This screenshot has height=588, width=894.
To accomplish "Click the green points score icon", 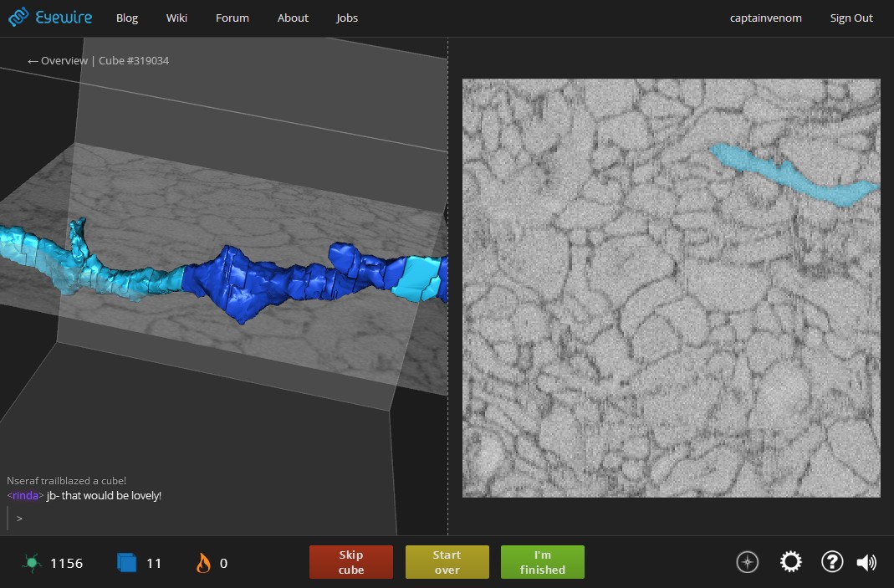I will point(32,563).
